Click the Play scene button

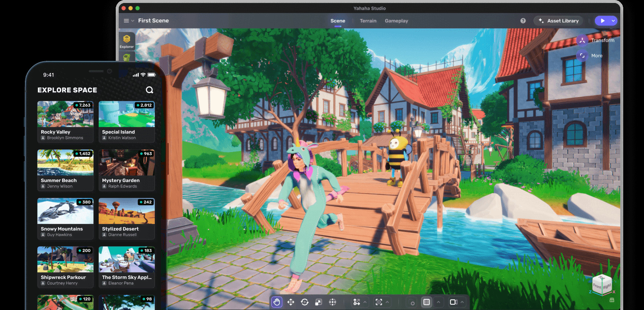coord(602,21)
